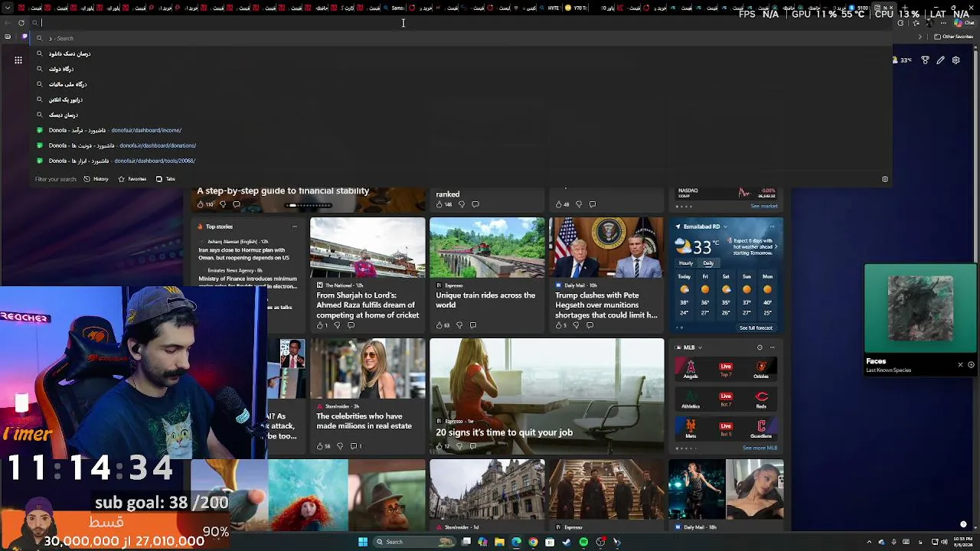Click 'See market' link
The image size is (980, 551).
point(764,206)
